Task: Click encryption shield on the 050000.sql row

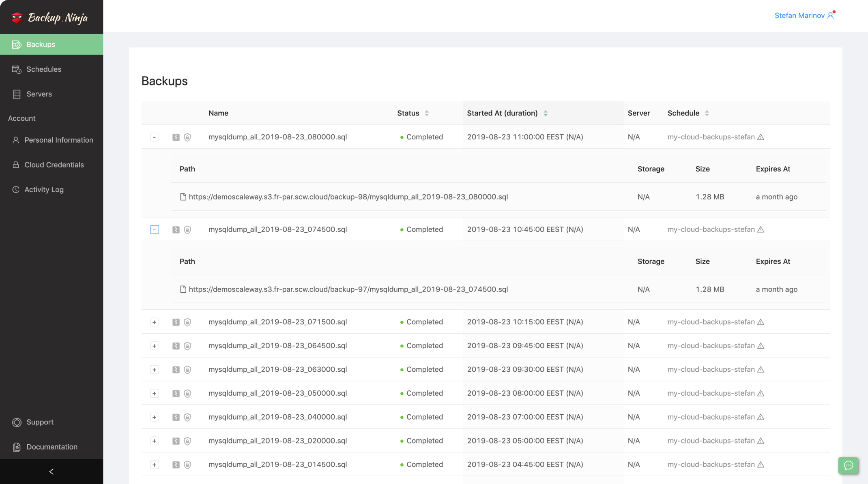Action: pos(187,394)
